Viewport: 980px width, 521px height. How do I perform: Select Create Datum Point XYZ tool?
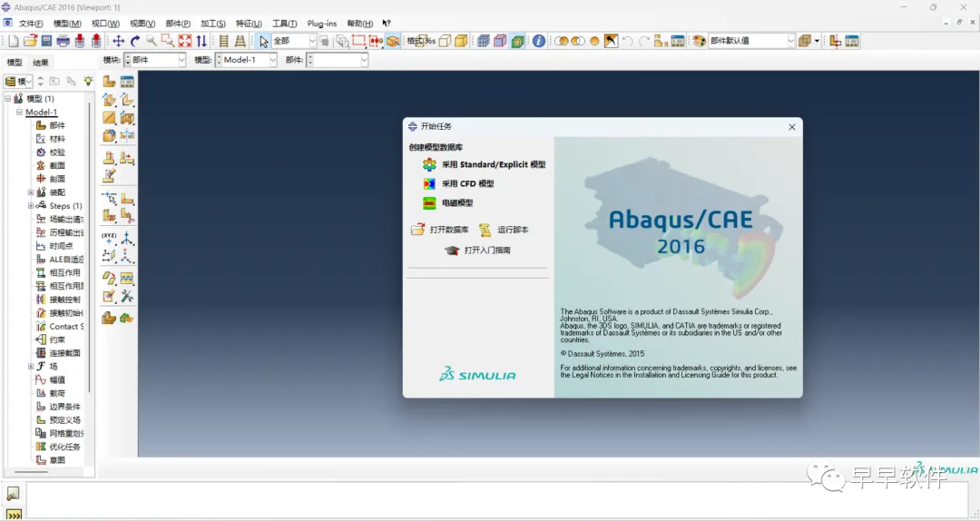tap(110, 238)
